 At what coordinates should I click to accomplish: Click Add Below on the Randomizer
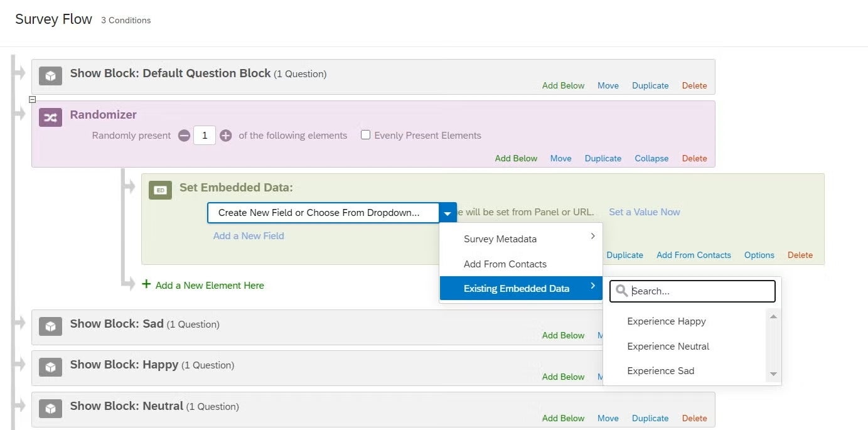click(x=516, y=158)
